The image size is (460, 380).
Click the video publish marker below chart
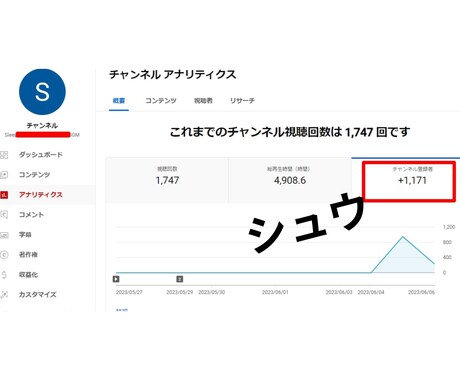point(116,279)
